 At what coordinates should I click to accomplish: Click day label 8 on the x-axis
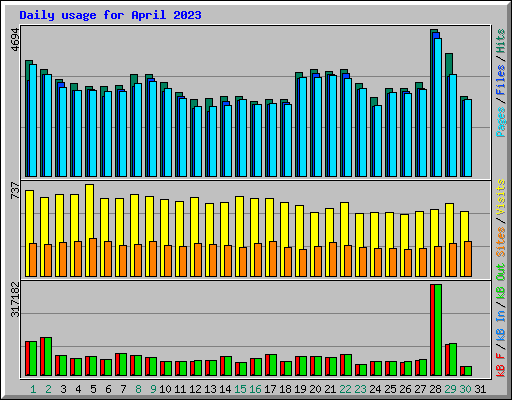coord(138,389)
